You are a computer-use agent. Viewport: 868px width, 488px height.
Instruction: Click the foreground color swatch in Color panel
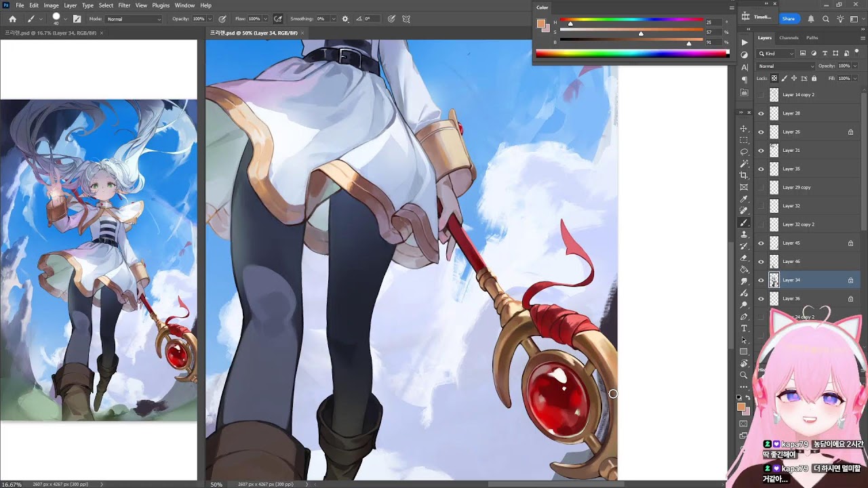(540, 24)
